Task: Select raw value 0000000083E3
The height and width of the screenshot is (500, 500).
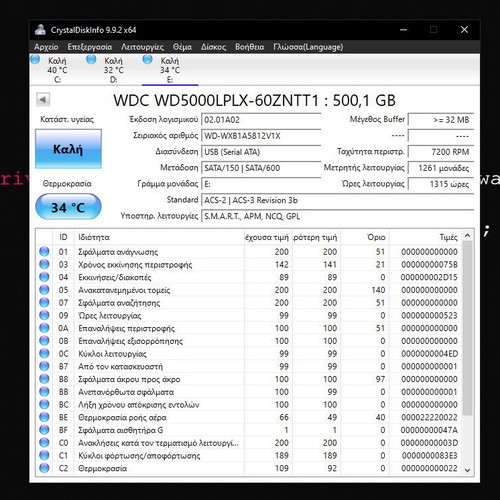Action: [429, 455]
